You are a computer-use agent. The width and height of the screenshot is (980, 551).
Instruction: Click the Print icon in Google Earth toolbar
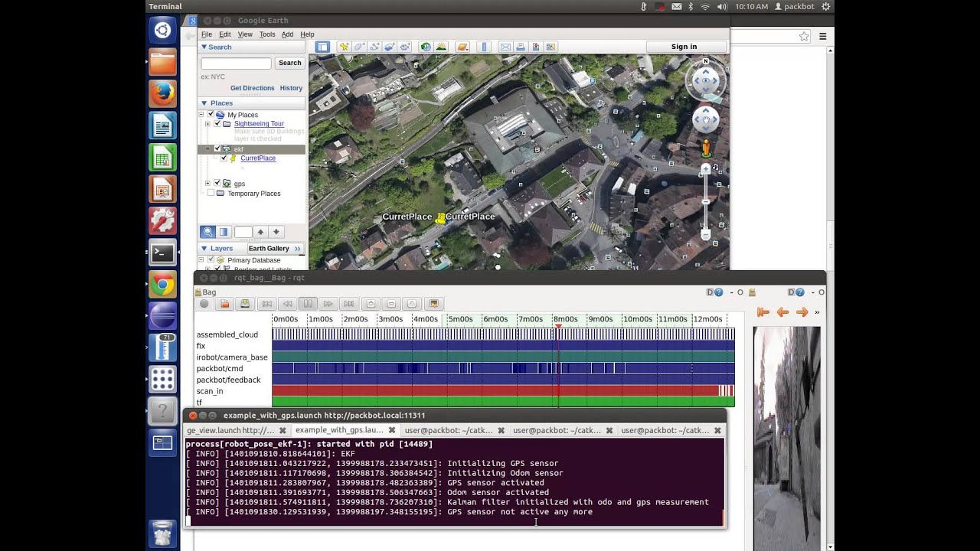point(521,47)
